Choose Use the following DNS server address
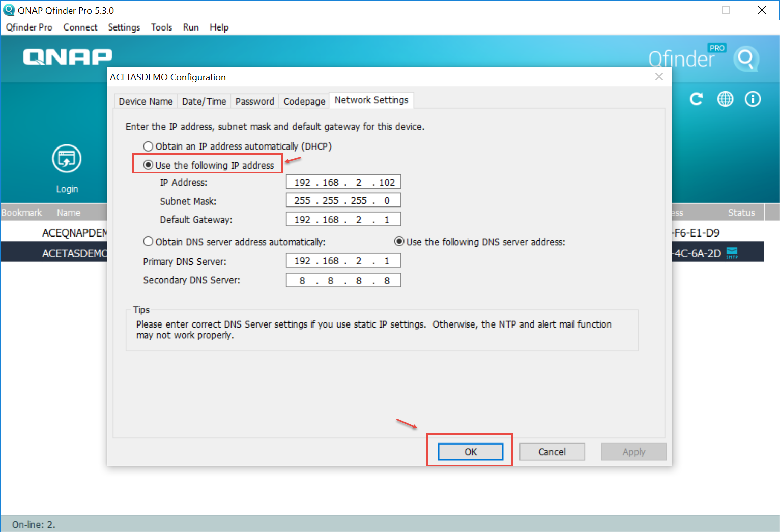 click(x=399, y=242)
